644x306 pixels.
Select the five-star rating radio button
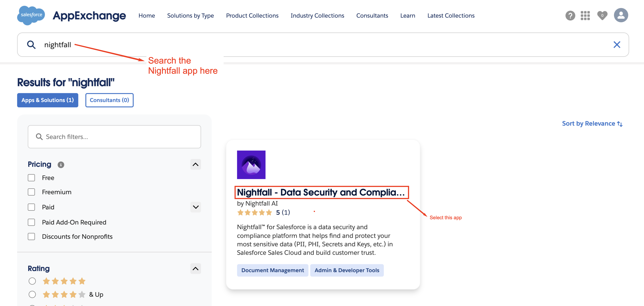point(32,281)
